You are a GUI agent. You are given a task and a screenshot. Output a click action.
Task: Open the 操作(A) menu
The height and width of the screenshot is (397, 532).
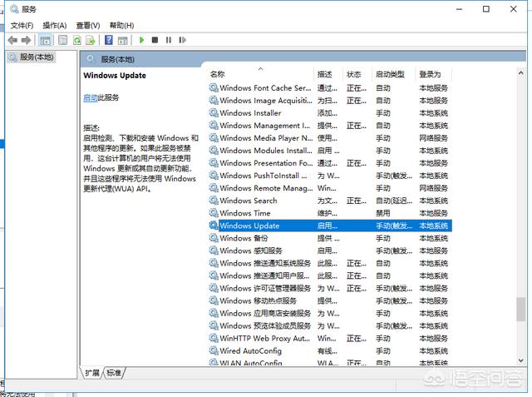click(x=55, y=26)
